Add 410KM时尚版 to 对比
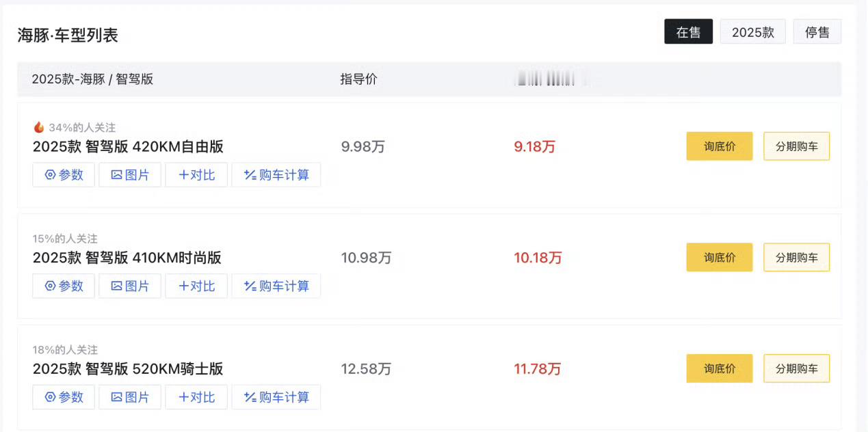The width and height of the screenshot is (868, 432). pos(196,286)
